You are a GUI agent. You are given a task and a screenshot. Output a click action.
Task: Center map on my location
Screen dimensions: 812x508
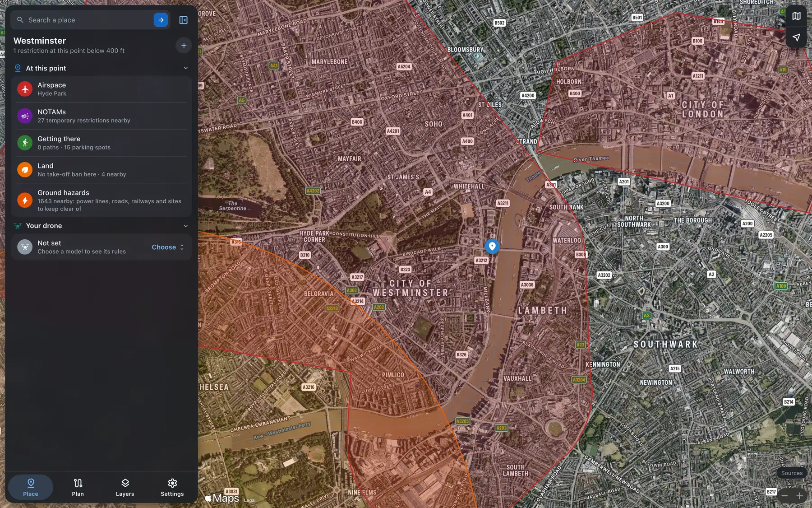(x=796, y=37)
